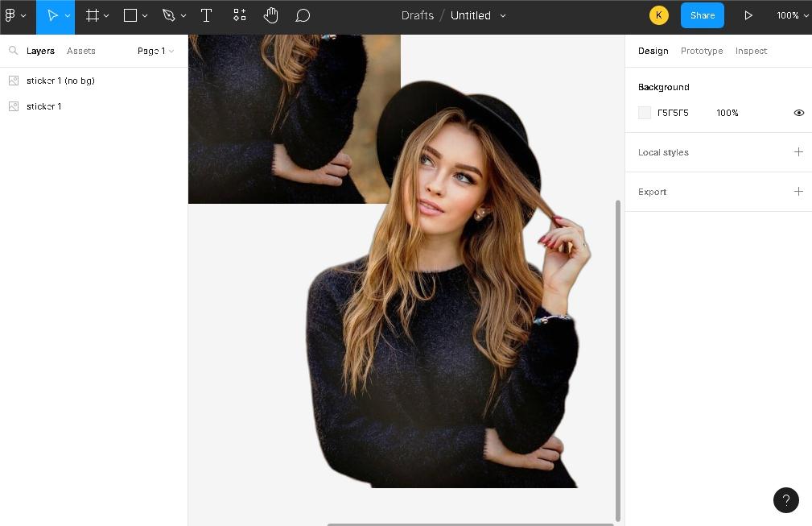Image resolution: width=812 pixels, height=526 pixels.
Task: Open the Resources components tool
Action: pyautogui.click(x=240, y=15)
